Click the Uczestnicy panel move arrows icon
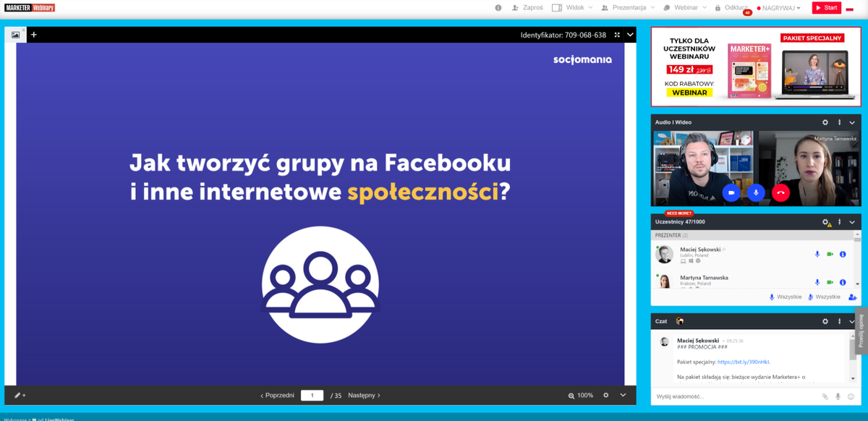 (839, 222)
